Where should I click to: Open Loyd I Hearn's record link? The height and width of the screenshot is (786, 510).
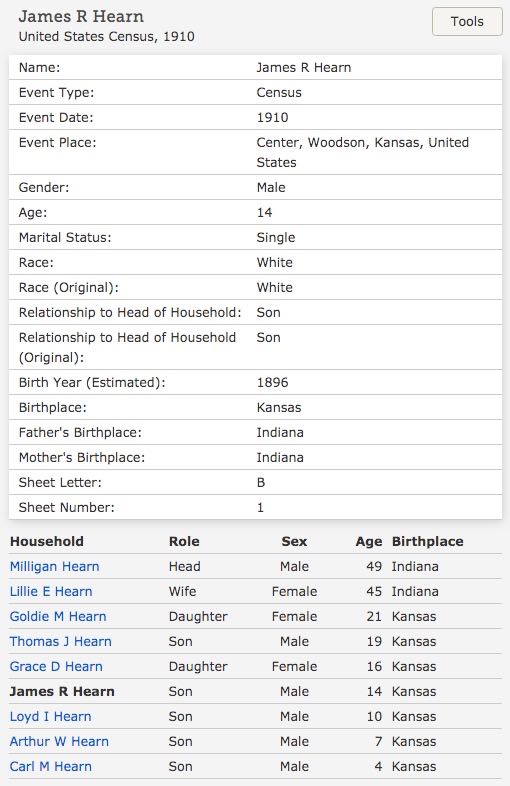point(51,717)
